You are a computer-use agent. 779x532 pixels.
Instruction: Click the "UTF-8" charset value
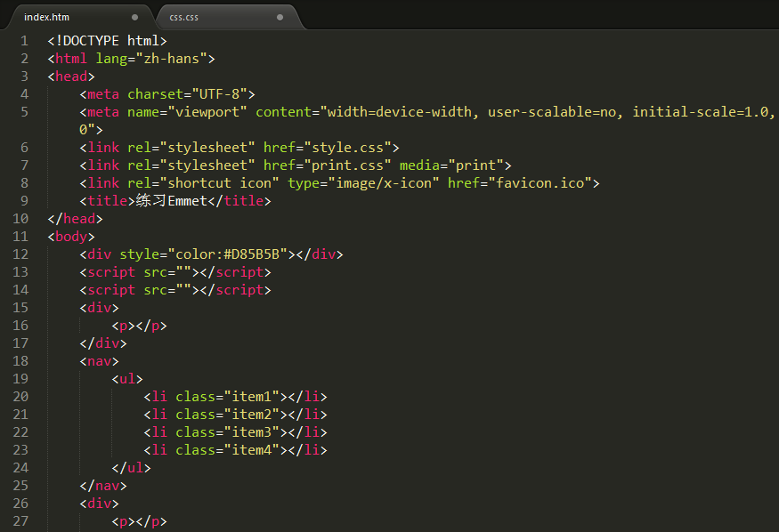point(220,94)
